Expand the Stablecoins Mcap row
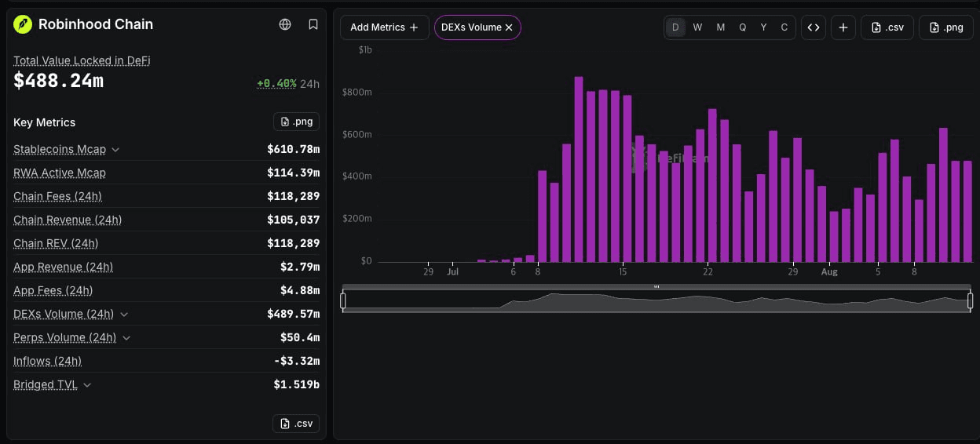Viewport: 980px width, 444px height. pos(115,149)
